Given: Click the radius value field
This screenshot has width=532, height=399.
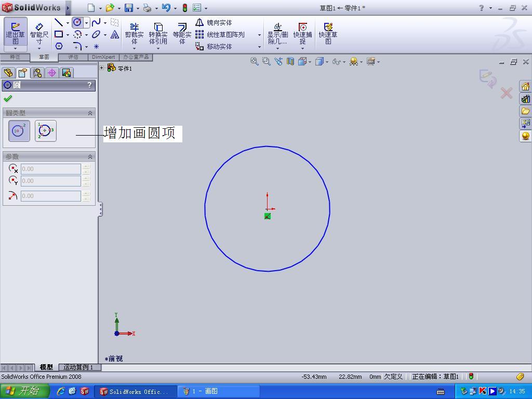Looking at the screenshot, I should 51,196.
